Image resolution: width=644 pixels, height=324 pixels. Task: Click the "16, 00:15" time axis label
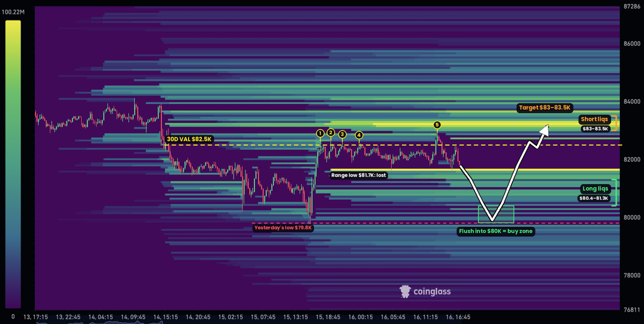tap(360, 317)
